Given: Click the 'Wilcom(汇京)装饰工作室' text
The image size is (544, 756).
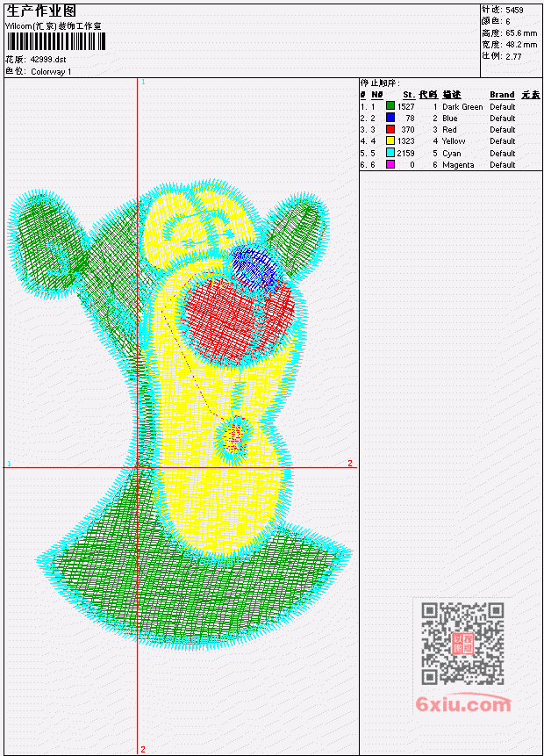Looking at the screenshot, I should tap(54, 26).
